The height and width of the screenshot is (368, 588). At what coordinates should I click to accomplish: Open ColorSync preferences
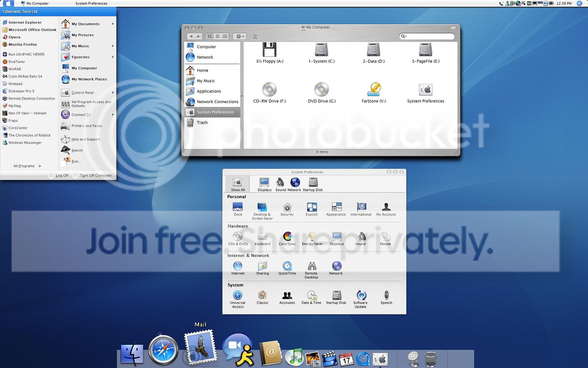pyautogui.click(x=287, y=239)
